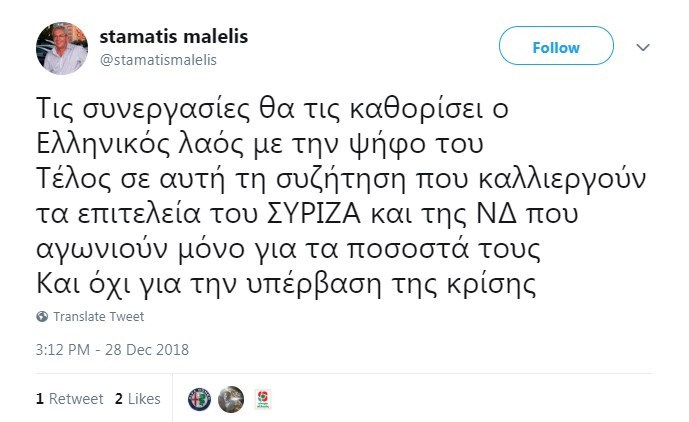Open the 3:12 PM - 28 Dec 2018 timestamp
Viewport: 689px width, 422px height.
click(112, 350)
